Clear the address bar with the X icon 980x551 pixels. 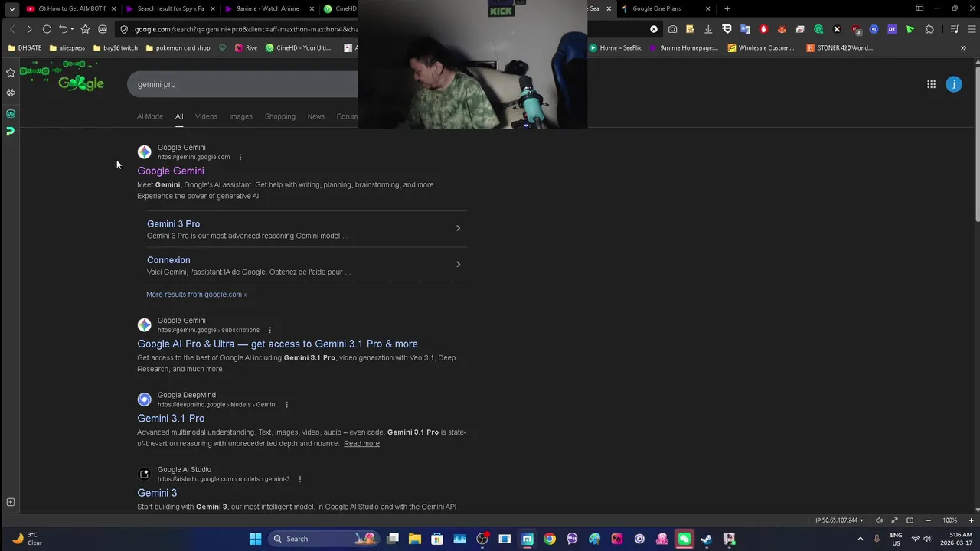pos(654,29)
